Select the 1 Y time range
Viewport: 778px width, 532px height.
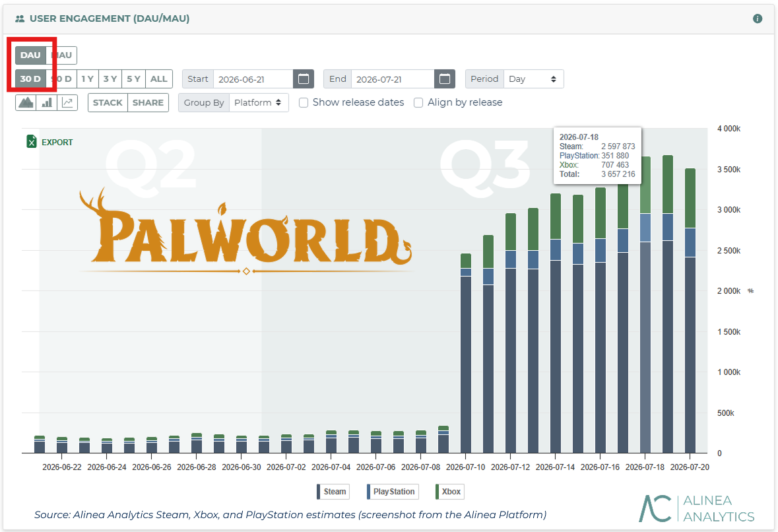88,79
